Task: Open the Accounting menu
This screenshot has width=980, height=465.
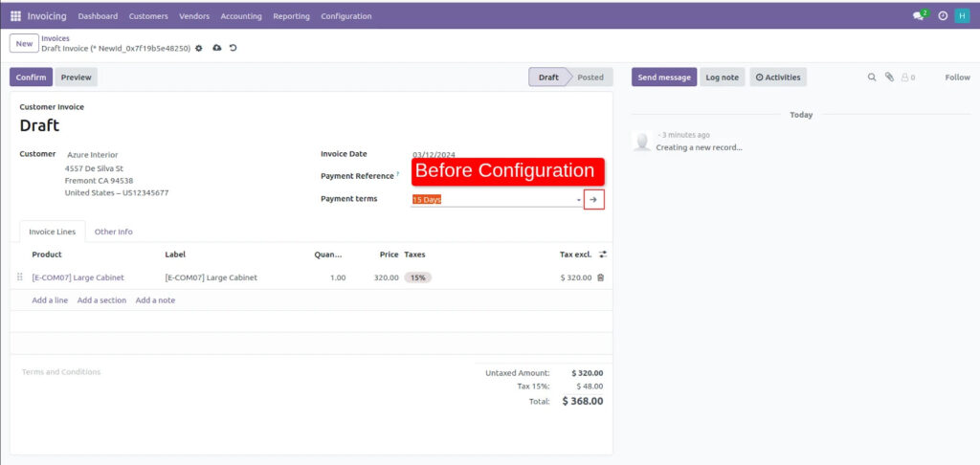Action: [x=241, y=16]
